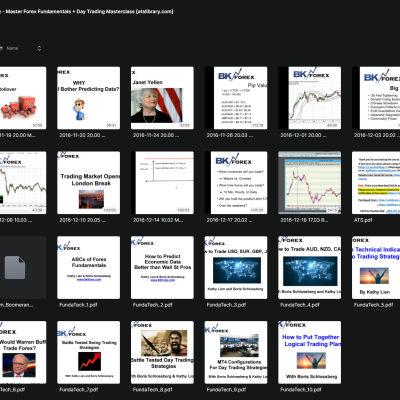
Task: Open the BK Forex Pip Value video thumbnail
Action: coord(236,98)
